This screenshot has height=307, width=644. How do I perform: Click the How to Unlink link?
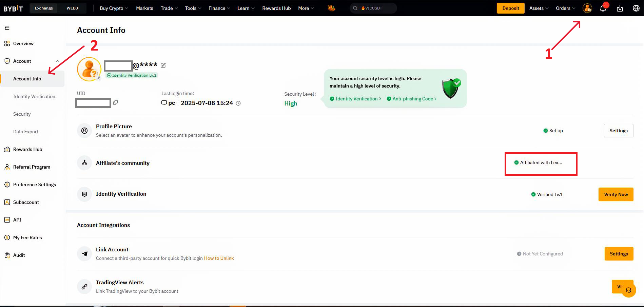tap(219, 258)
